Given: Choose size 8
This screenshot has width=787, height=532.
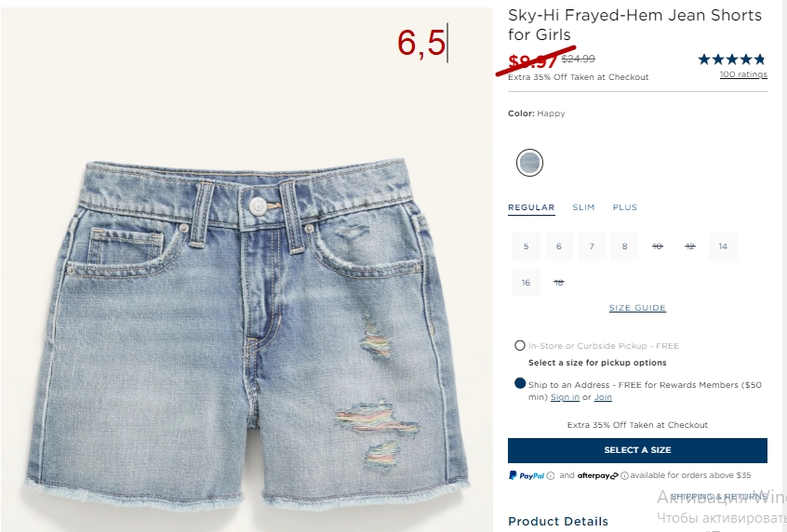Looking at the screenshot, I should 624,246.
